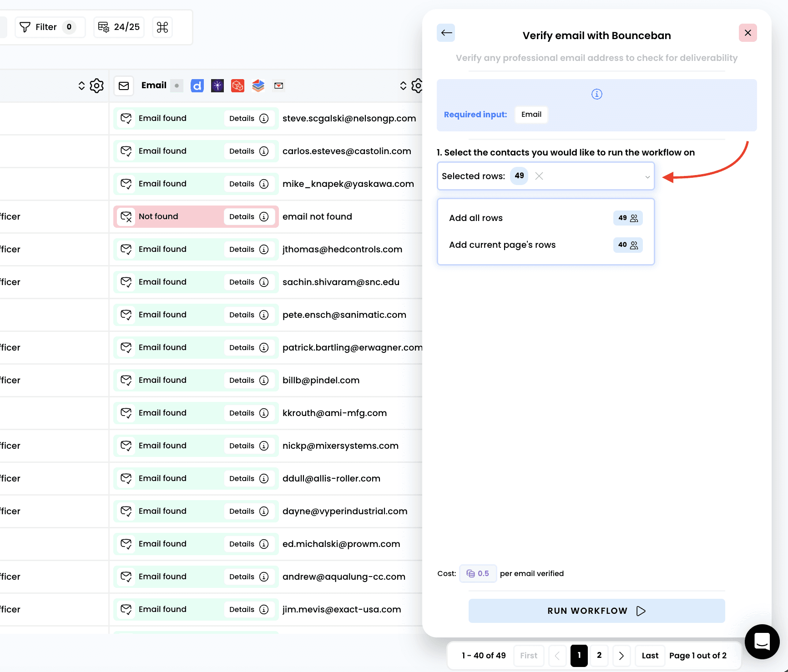The image size is (788, 672).
Task: Click email sachin.shivaram@snc.edu
Action: point(341,282)
